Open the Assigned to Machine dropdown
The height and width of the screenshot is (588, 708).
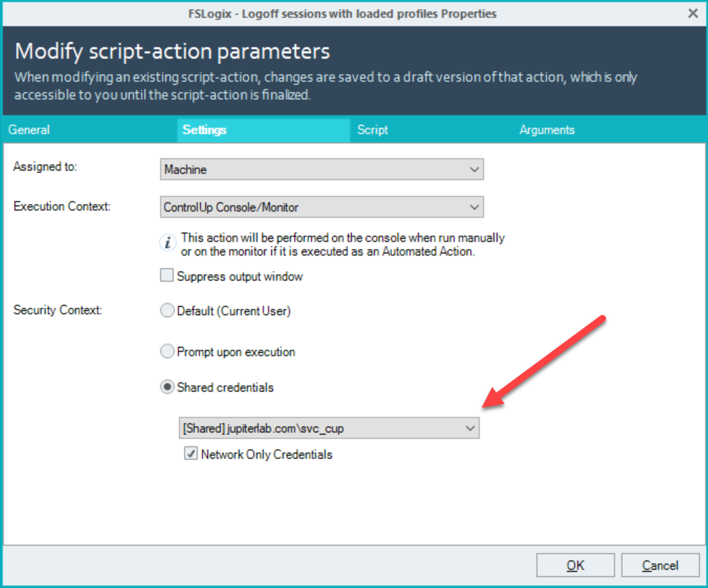coord(322,169)
